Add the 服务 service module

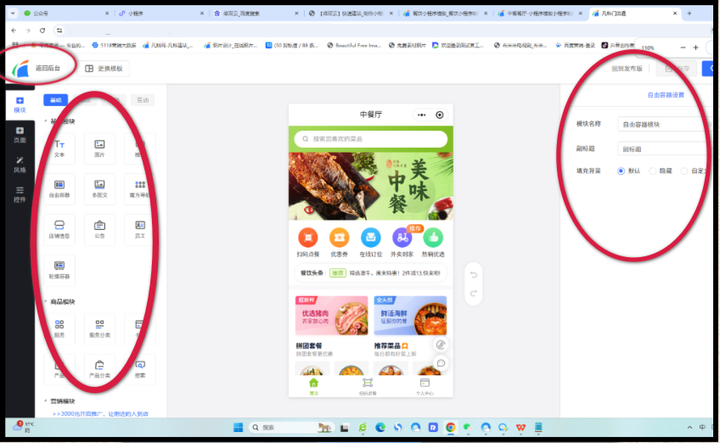point(59,328)
